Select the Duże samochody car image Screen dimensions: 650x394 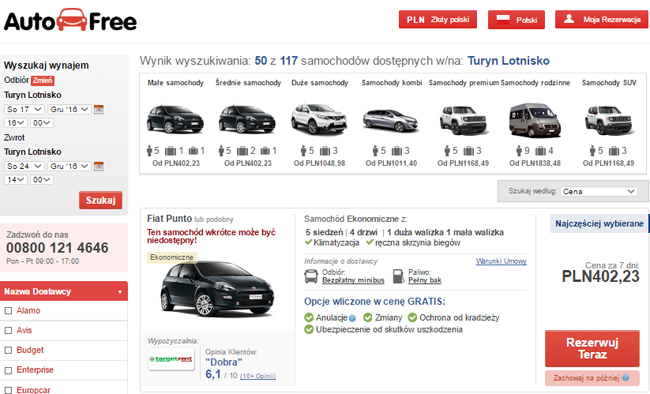point(319,119)
